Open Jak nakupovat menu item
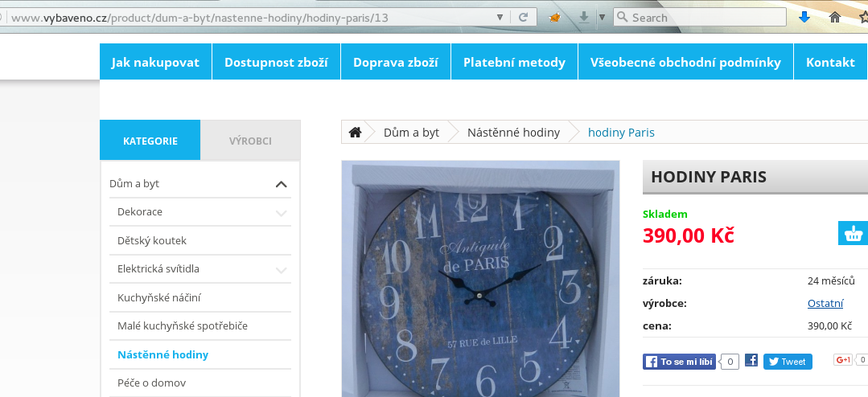The image size is (868, 397). pos(155,62)
